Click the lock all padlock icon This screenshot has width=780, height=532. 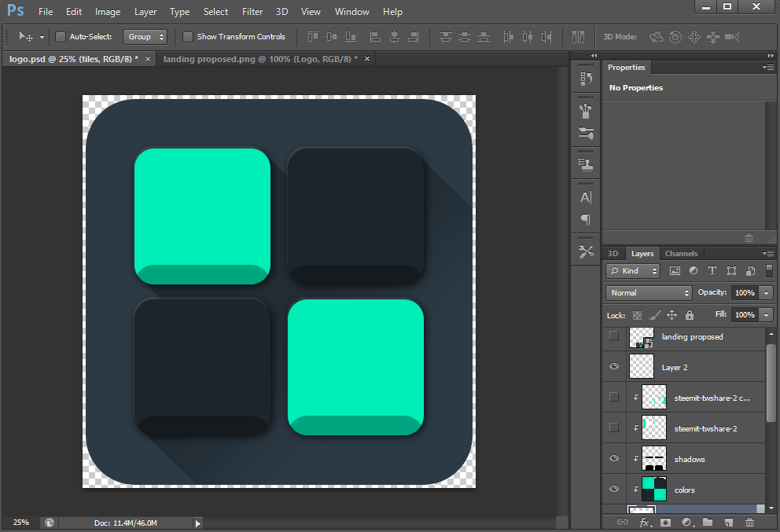690,315
